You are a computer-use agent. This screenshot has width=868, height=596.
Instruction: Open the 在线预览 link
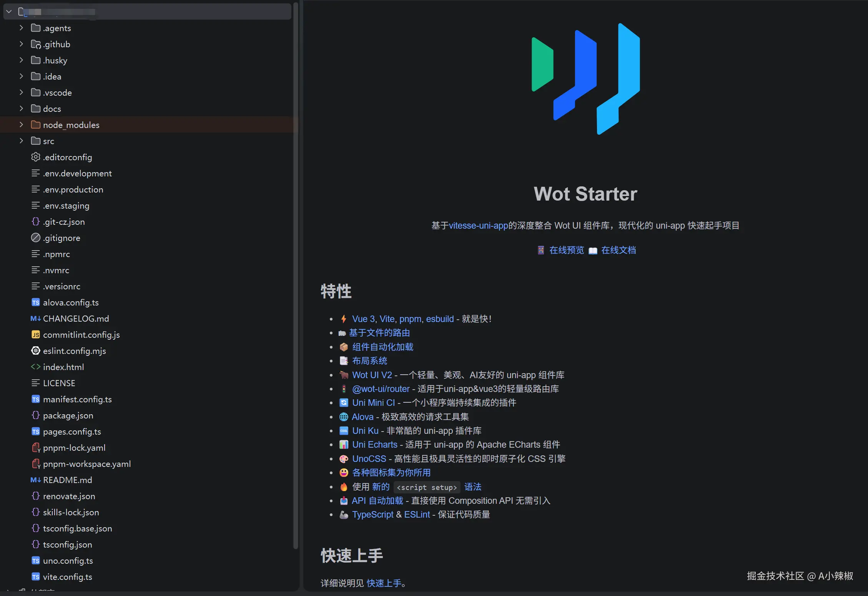(566, 250)
